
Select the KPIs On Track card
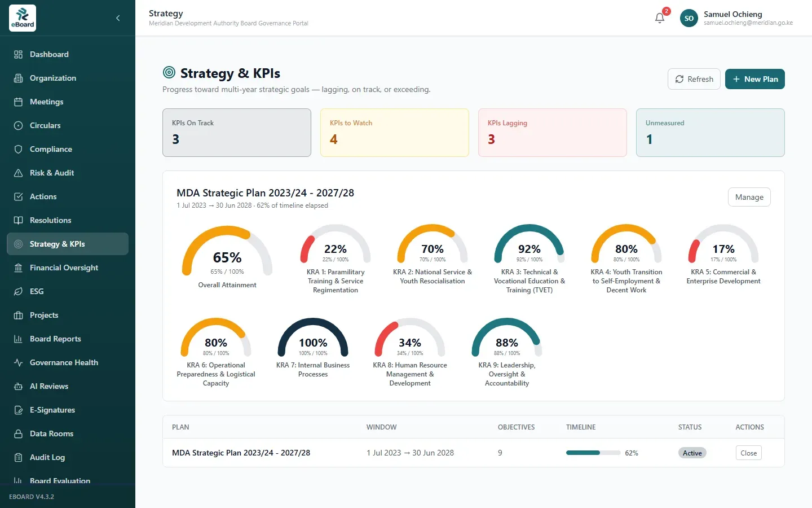(x=237, y=133)
